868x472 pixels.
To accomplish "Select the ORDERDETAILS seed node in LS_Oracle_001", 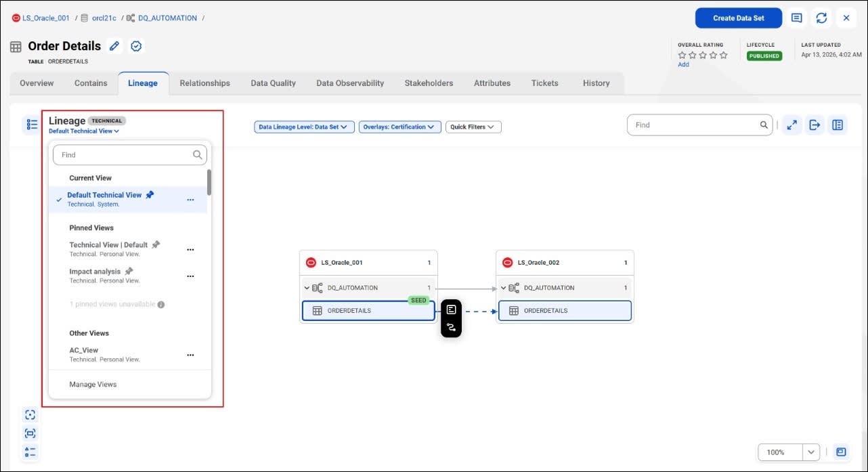I will (x=368, y=311).
